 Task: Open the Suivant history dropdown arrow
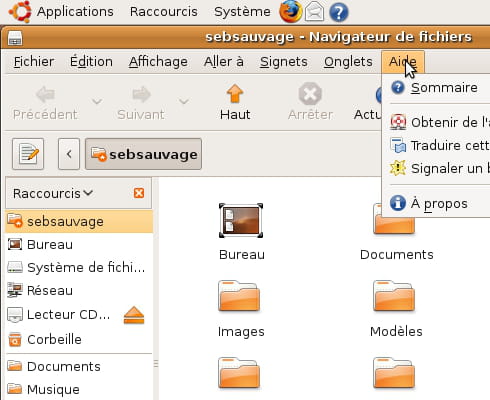pos(184,101)
